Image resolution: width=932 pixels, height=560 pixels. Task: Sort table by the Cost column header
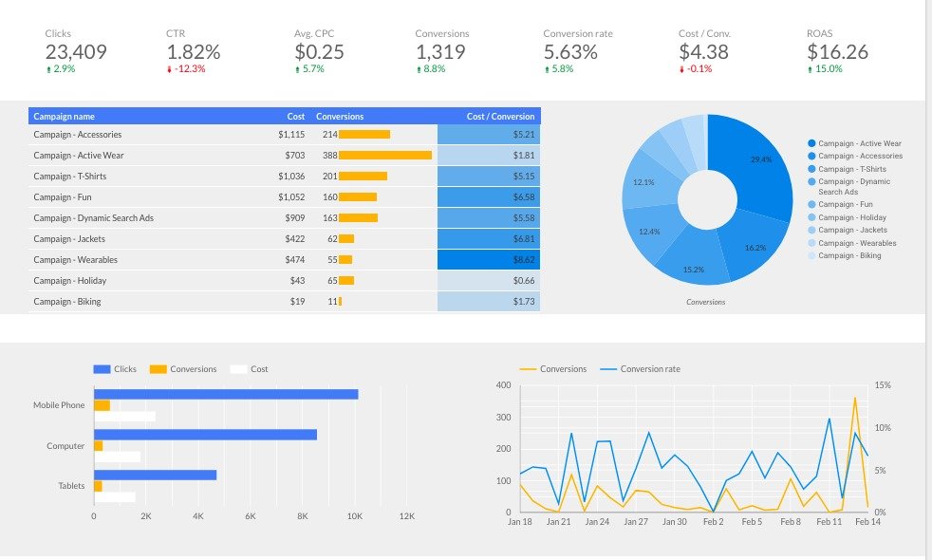click(x=296, y=116)
